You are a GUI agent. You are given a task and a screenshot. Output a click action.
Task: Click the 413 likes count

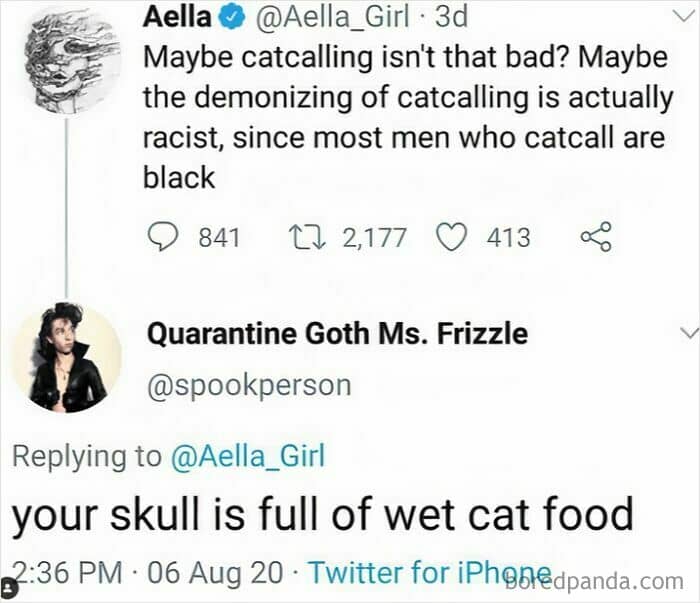(x=508, y=237)
